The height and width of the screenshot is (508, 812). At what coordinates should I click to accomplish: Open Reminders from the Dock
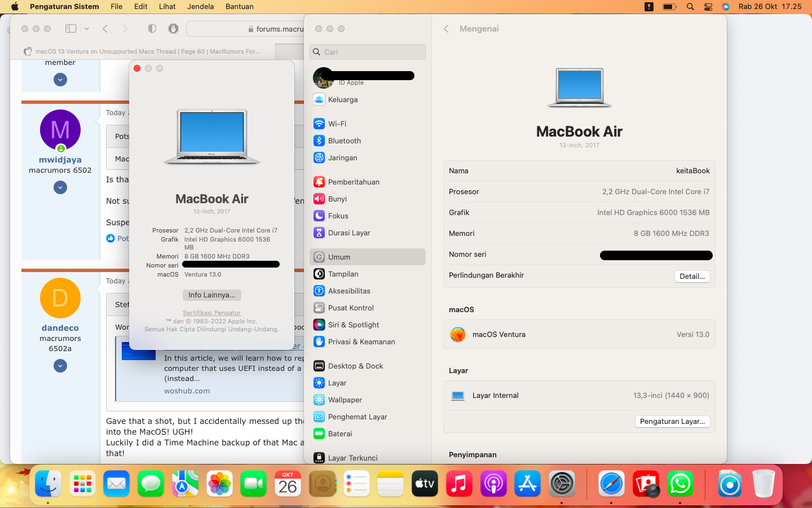(x=356, y=484)
